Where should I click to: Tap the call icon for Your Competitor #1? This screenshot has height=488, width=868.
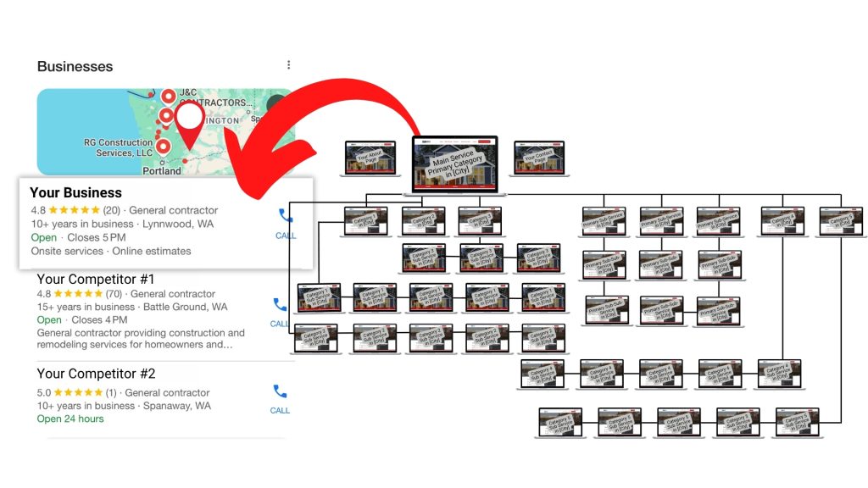pos(279,305)
